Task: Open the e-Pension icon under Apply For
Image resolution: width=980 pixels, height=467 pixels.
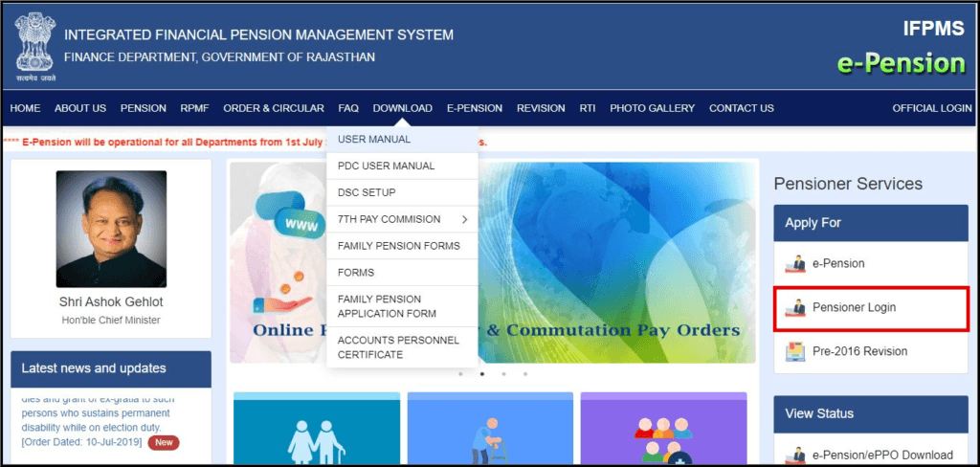Action: 795,264
